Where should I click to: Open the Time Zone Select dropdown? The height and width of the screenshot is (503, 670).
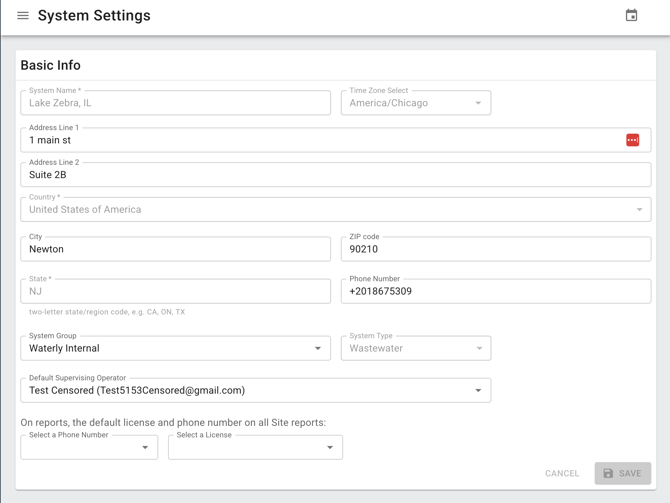click(415, 103)
